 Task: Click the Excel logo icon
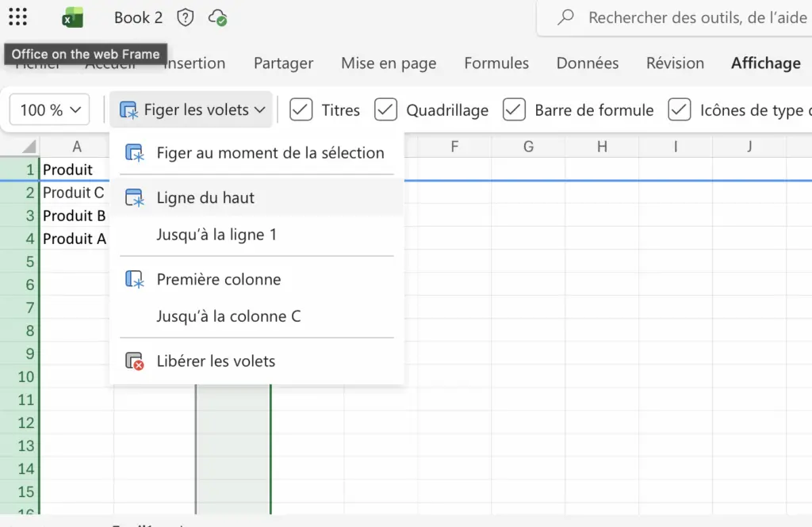point(73,17)
